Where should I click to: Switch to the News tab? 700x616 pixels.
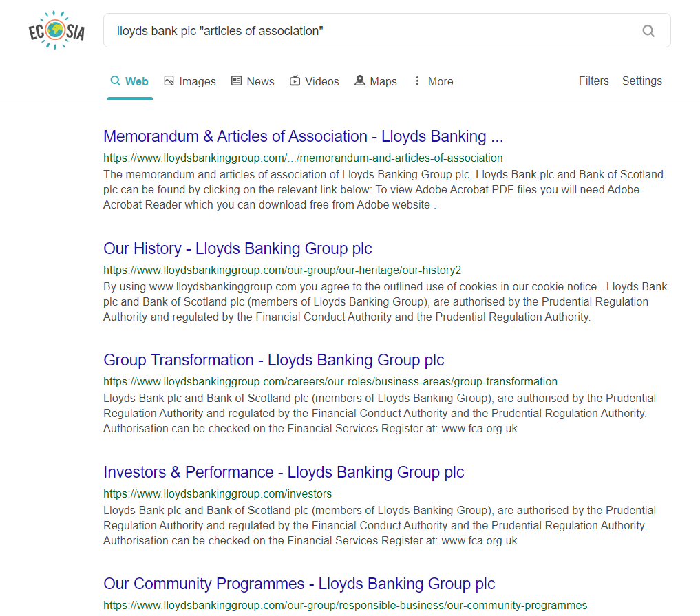click(253, 81)
